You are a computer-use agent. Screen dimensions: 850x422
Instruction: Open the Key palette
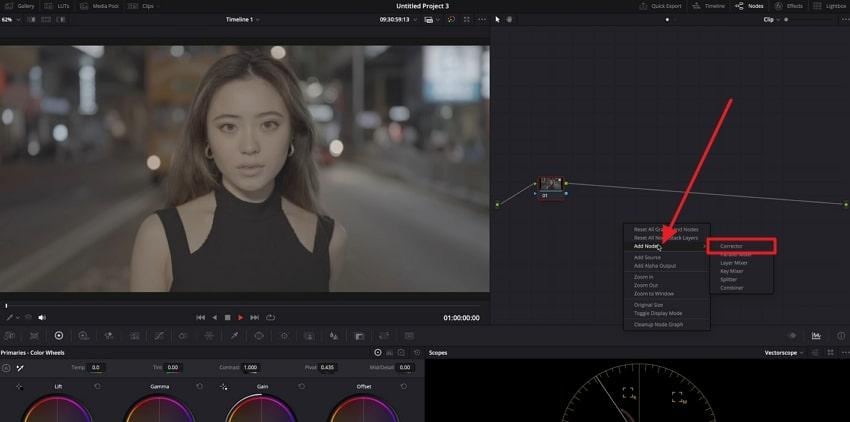[359, 336]
